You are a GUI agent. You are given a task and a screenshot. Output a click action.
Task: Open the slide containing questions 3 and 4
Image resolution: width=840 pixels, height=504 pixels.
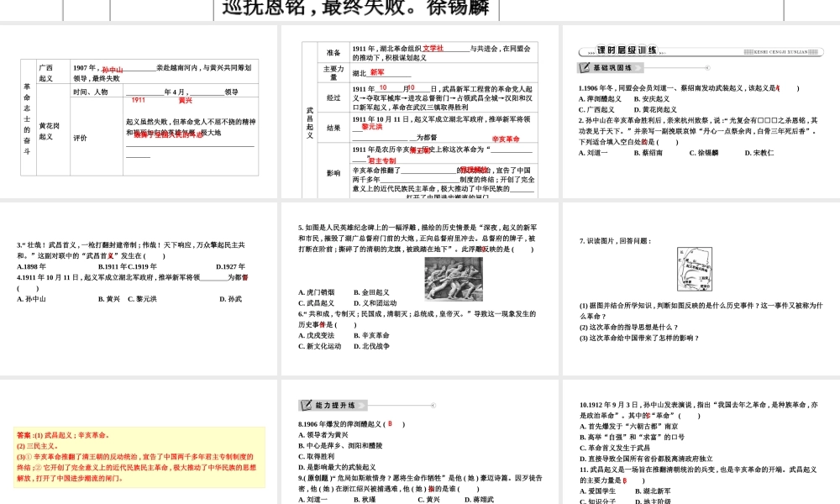pyautogui.click(x=139, y=289)
